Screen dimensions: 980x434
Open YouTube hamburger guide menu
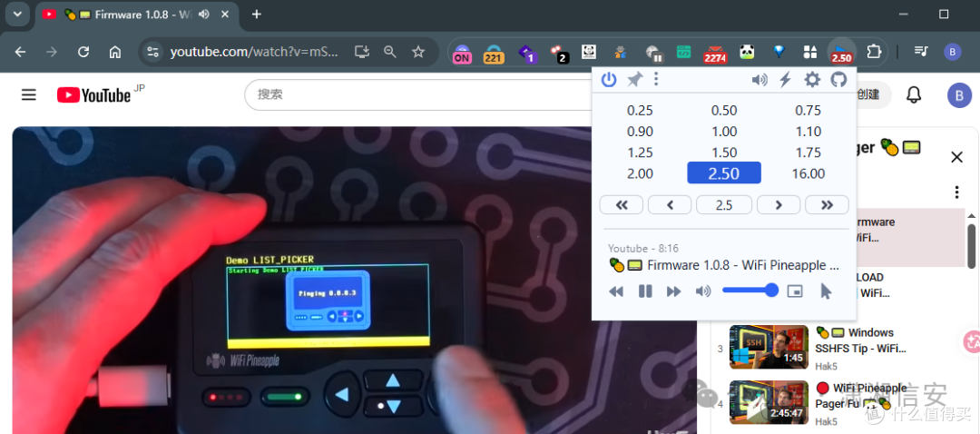pyautogui.click(x=29, y=95)
